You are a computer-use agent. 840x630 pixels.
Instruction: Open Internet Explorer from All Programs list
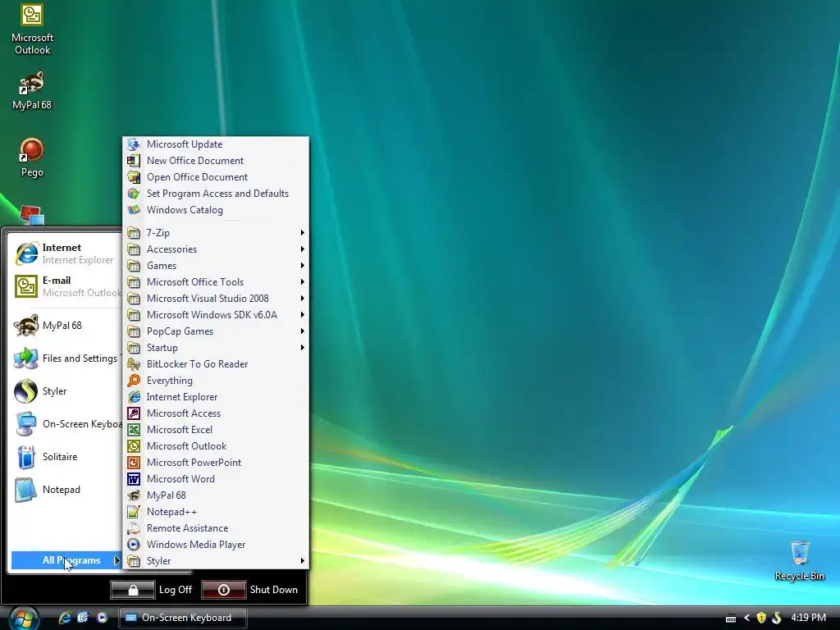click(216, 397)
